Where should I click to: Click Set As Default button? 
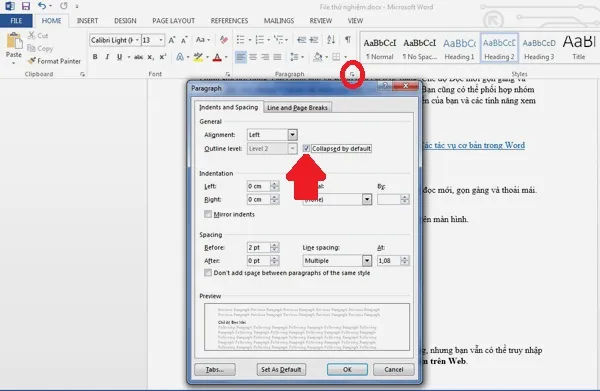point(281,369)
